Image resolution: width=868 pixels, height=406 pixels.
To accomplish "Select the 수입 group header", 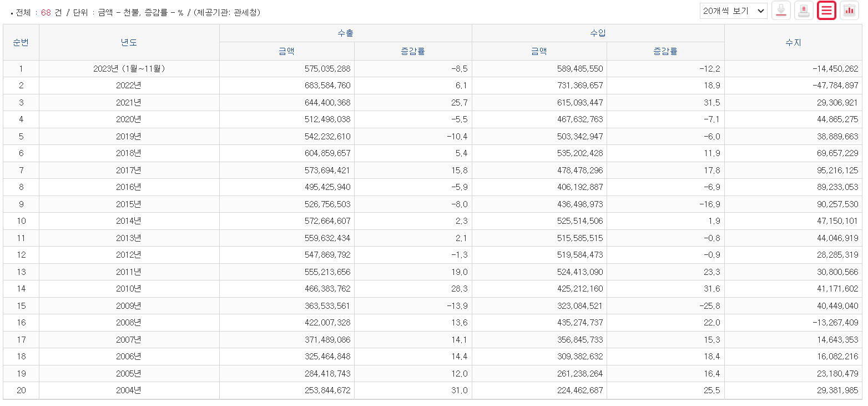I will (x=598, y=33).
